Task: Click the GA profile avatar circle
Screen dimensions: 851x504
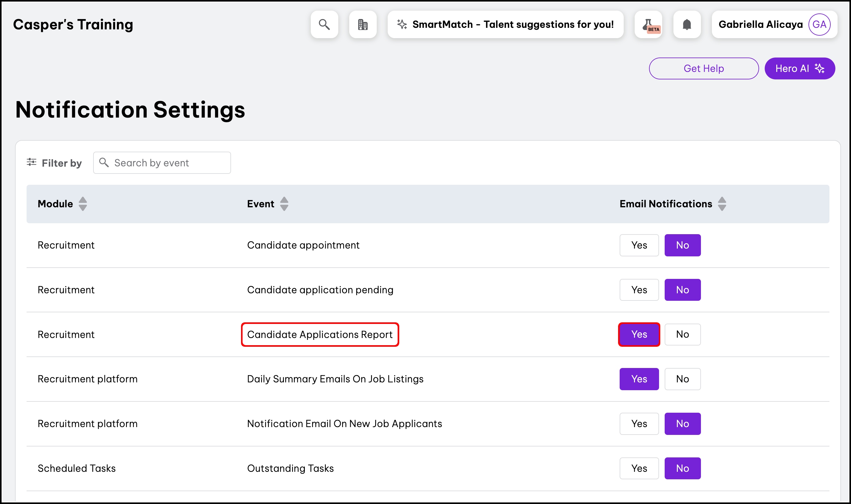Action: (x=819, y=24)
